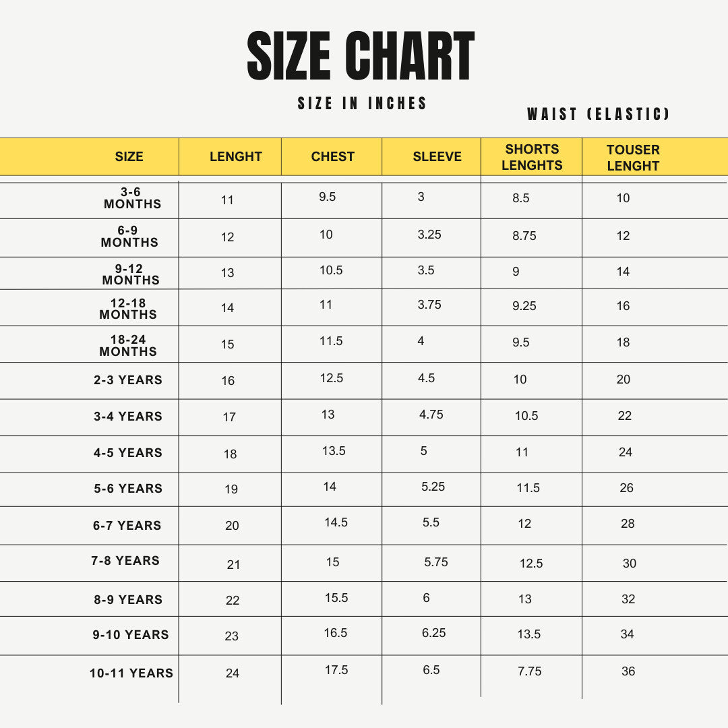Click the CHEST column header
This screenshot has height=728, width=728.
[332, 157]
